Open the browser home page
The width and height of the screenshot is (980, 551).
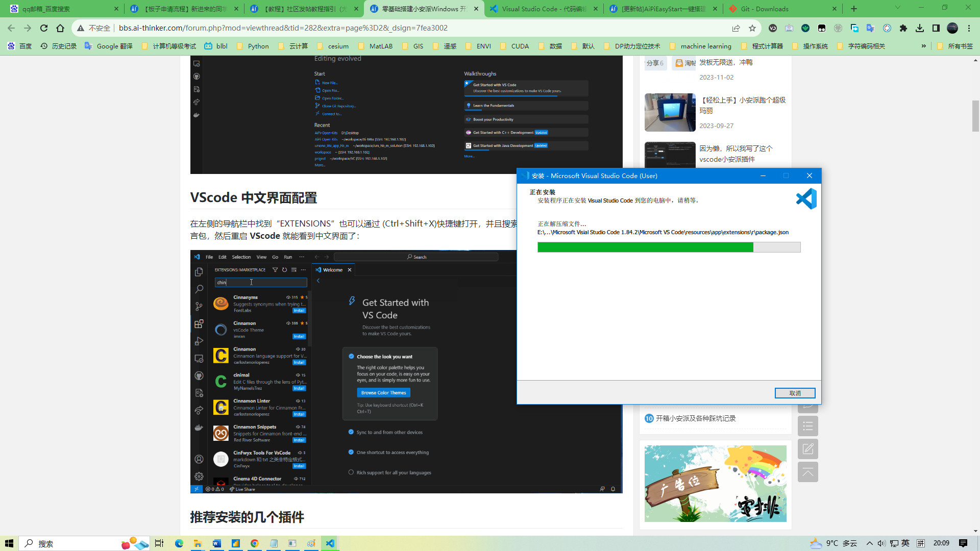pos(60,28)
